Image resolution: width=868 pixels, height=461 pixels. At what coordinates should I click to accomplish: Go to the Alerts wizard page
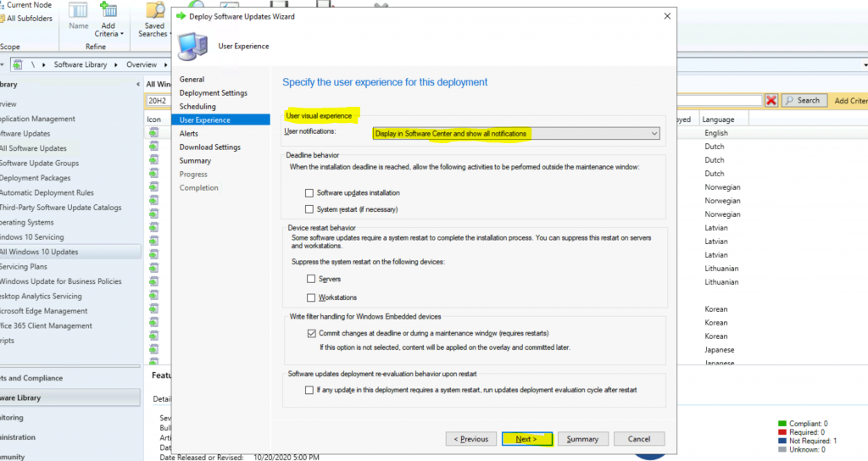pyautogui.click(x=189, y=133)
